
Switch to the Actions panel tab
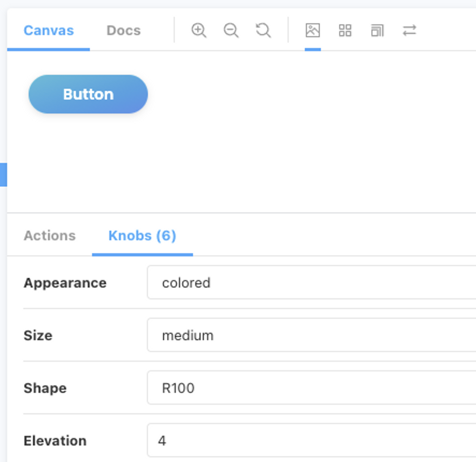[x=50, y=236]
